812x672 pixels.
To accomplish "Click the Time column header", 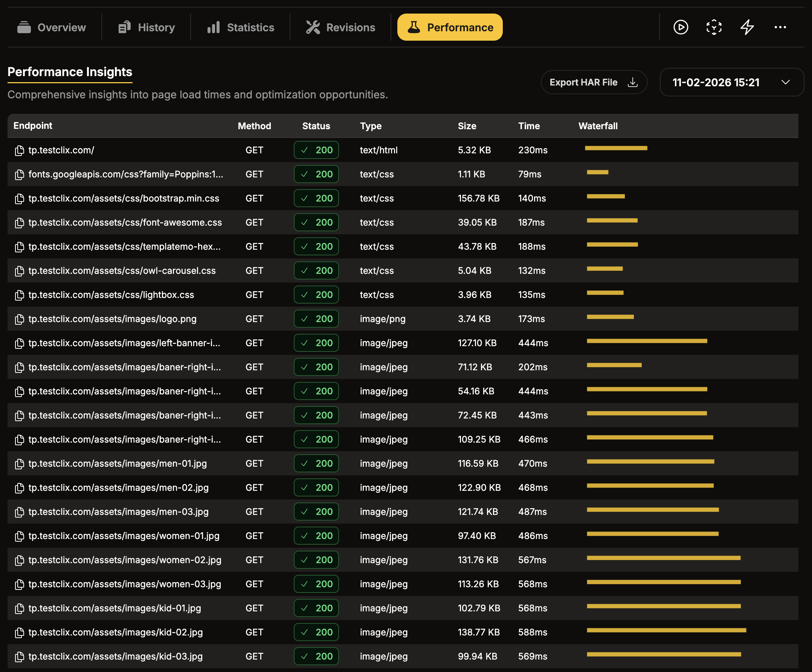I will [x=528, y=126].
